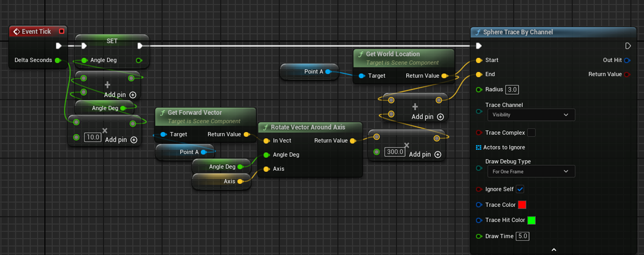Click the Add pin plus icon beside the 300.0 multiply node
Screen dimensions: 644x255
click(x=438, y=155)
